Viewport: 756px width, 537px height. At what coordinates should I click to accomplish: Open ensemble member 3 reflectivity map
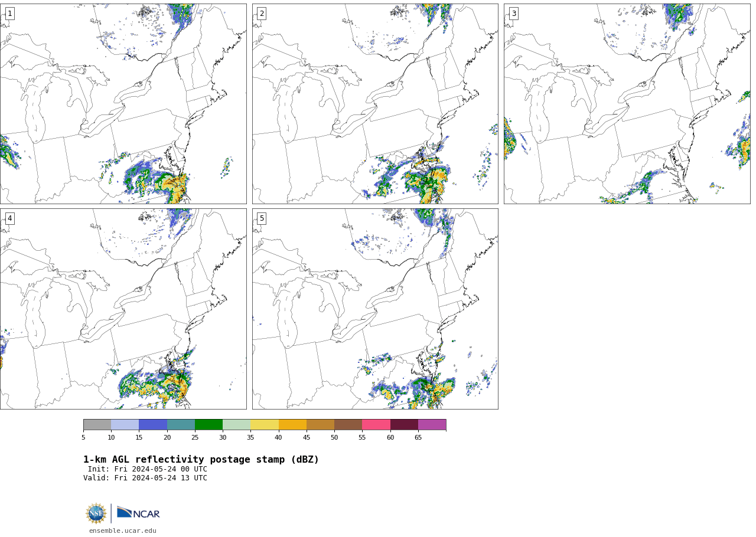pos(627,104)
